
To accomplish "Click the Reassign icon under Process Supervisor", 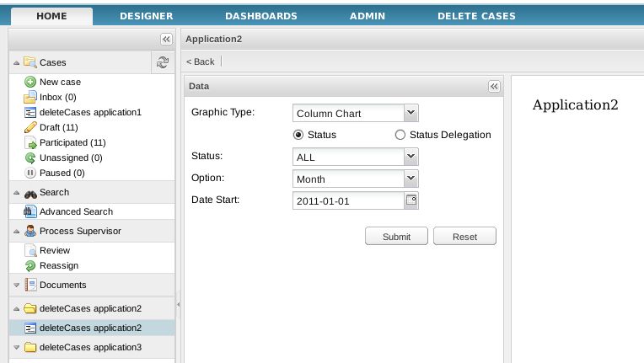I will point(30,265).
